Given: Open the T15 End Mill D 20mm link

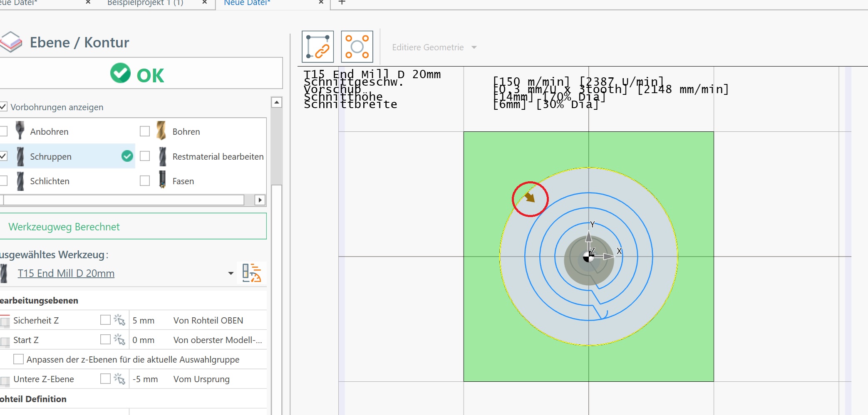Looking at the screenshot, I should coord(66,273).
